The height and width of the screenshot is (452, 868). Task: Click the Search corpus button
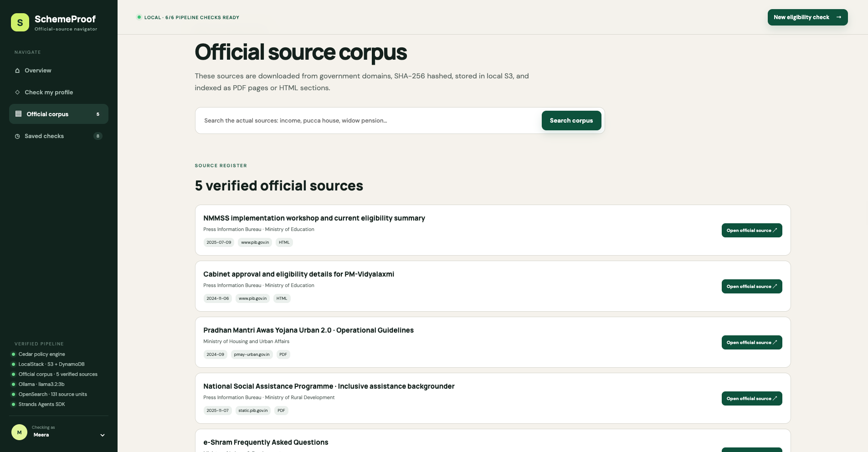571,121
